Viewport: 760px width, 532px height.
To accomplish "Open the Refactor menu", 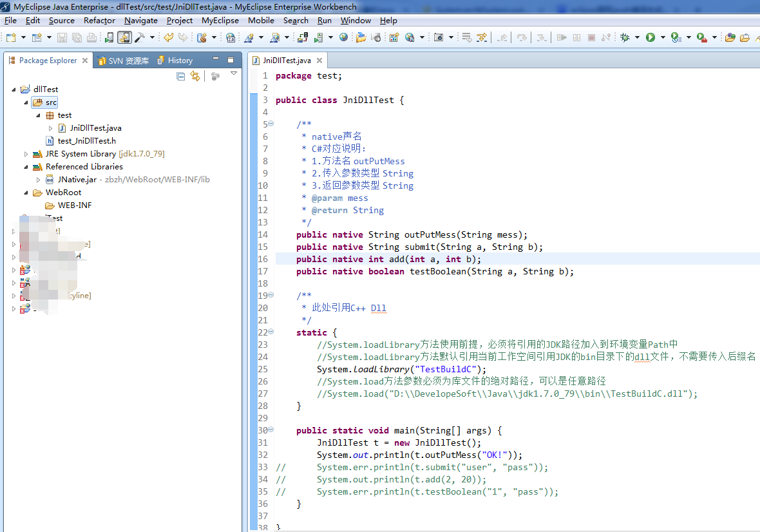I will (99, 21).
